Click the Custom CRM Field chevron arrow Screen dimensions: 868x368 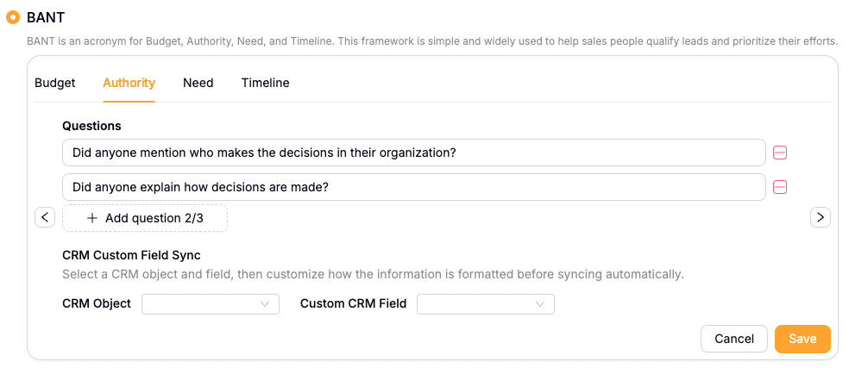tap(540, 304)
